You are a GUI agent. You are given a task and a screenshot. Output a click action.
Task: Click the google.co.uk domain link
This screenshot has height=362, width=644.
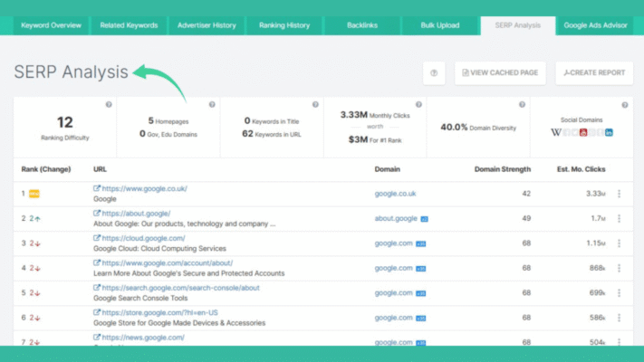(395, 194)
